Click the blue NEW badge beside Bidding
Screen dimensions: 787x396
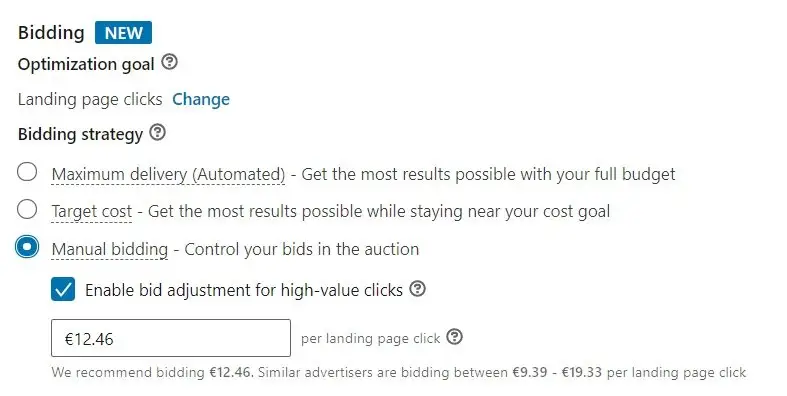point(123,33)
